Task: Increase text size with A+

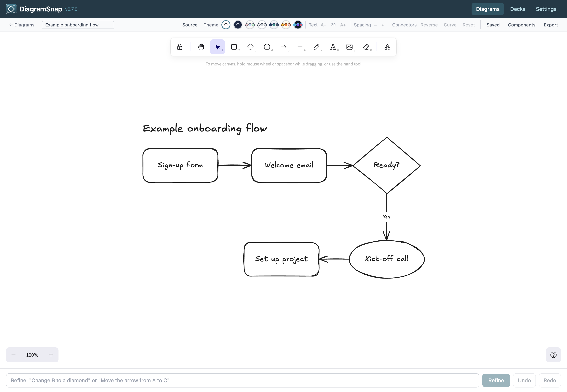Action: 343,25
